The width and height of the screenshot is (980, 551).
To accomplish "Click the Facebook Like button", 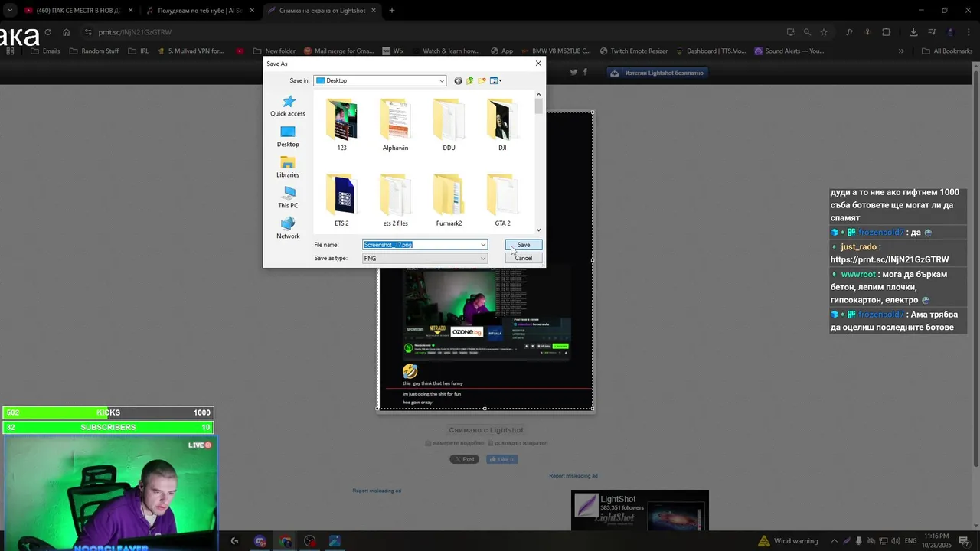I will [501, 459].
